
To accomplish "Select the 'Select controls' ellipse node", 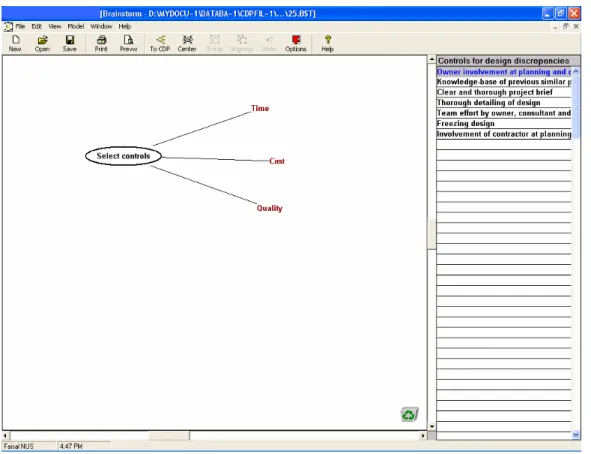I will click(123, 156).
